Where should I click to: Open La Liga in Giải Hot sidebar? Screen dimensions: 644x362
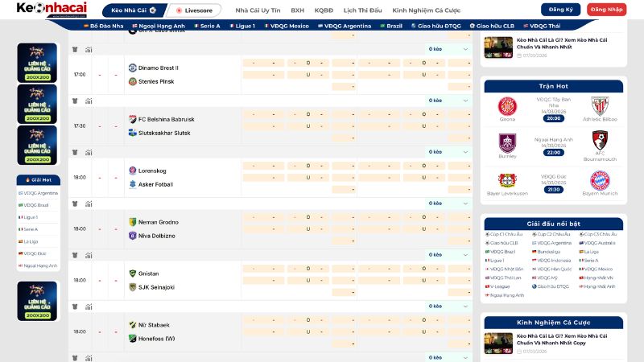pos(31,241)
